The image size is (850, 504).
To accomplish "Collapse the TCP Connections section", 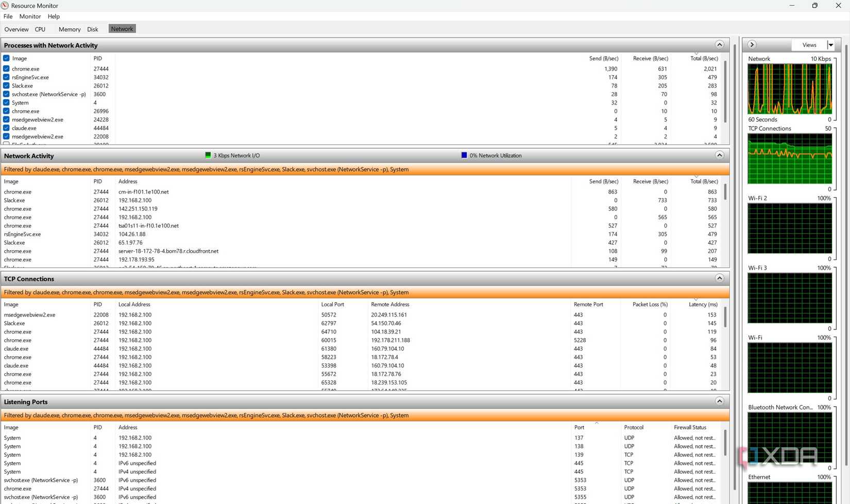I will coord(719,278).
